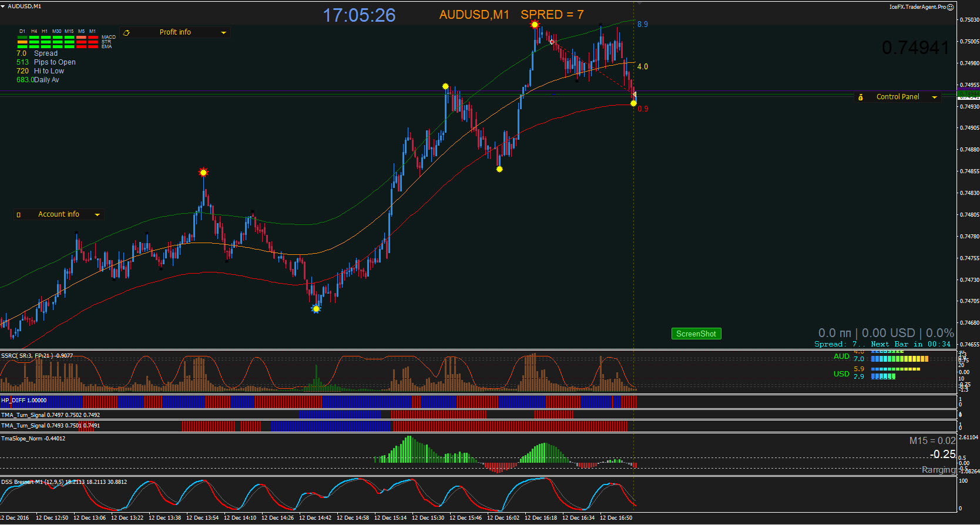Click the red HP_DIFF block at the latest bars
This screenshot has width=980, height=525.
[629, 402]
